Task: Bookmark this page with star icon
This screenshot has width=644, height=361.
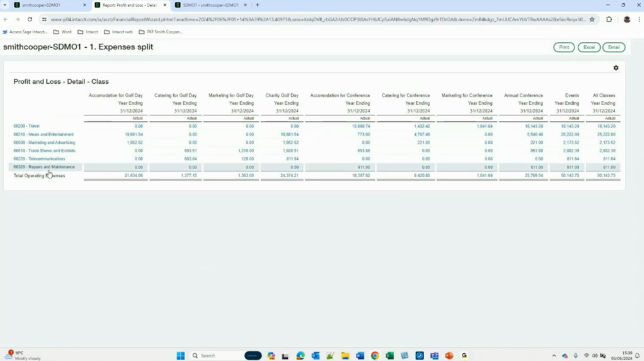Action: (x=592, y=19)
